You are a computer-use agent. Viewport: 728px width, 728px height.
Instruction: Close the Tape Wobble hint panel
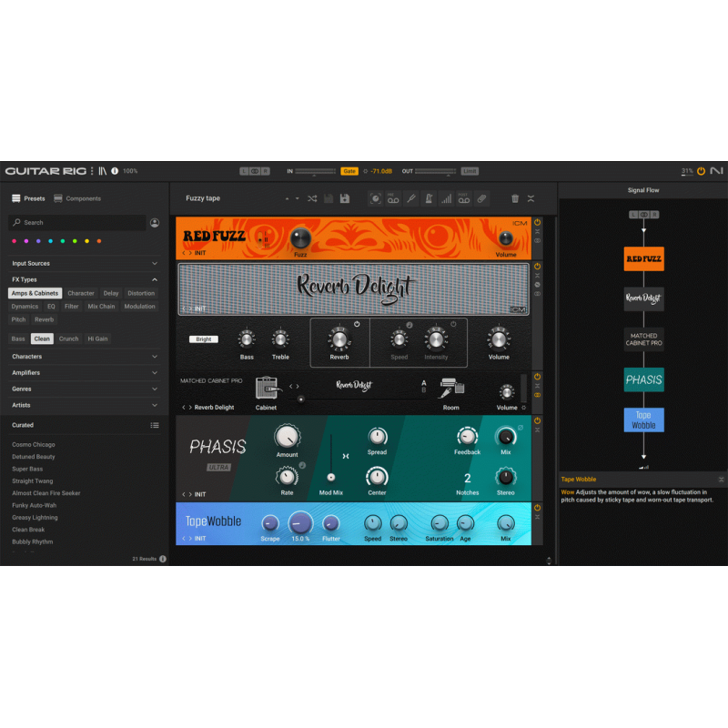click(x=721, y=480)
